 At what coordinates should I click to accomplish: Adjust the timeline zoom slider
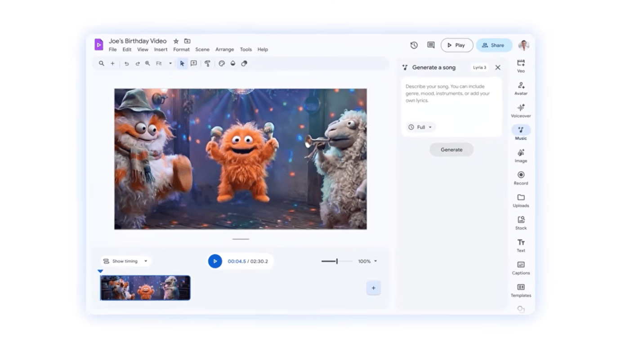(x=336, y=261)
